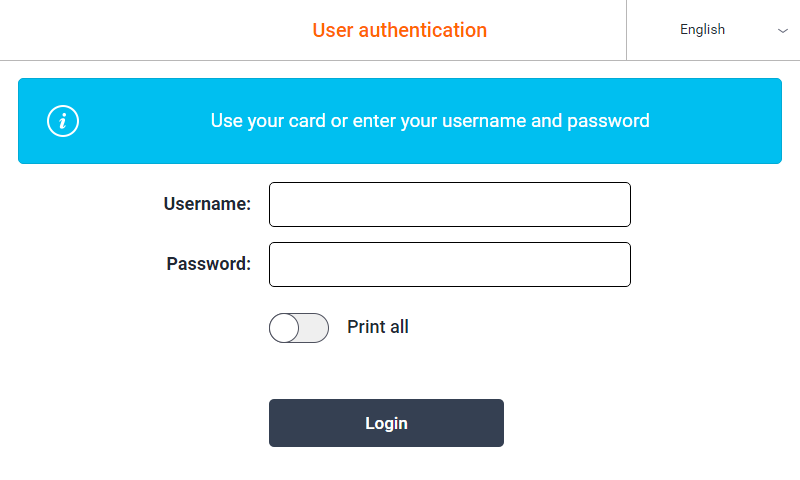Click the Password: label
800x480 pixels.
[x=209, y=264]
